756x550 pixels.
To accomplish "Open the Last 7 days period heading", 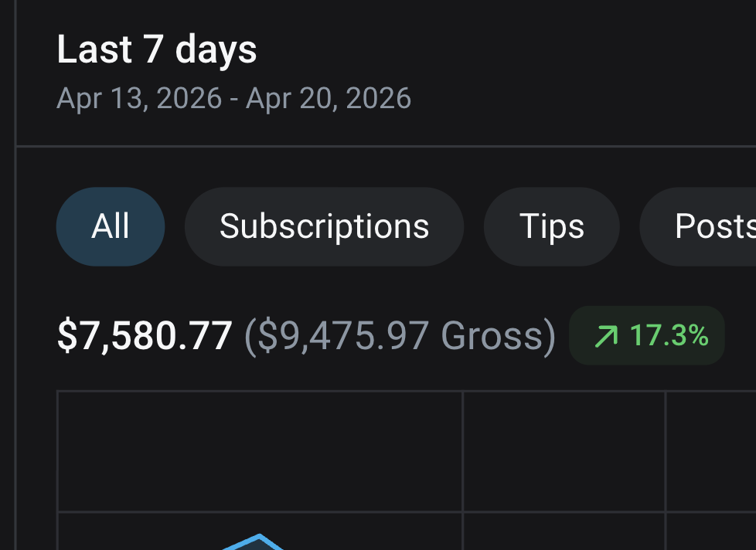I will (x=157, y=49).
